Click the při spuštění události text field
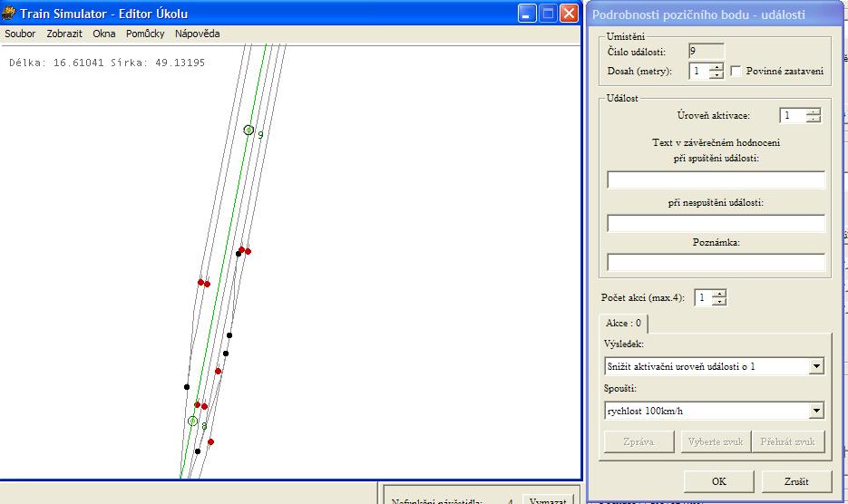 point(716,179)
